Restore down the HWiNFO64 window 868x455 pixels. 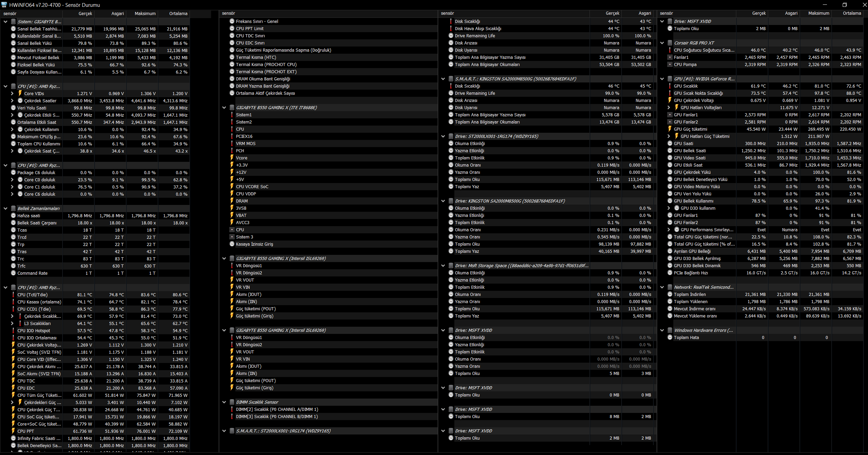click(x=844, y=5)
